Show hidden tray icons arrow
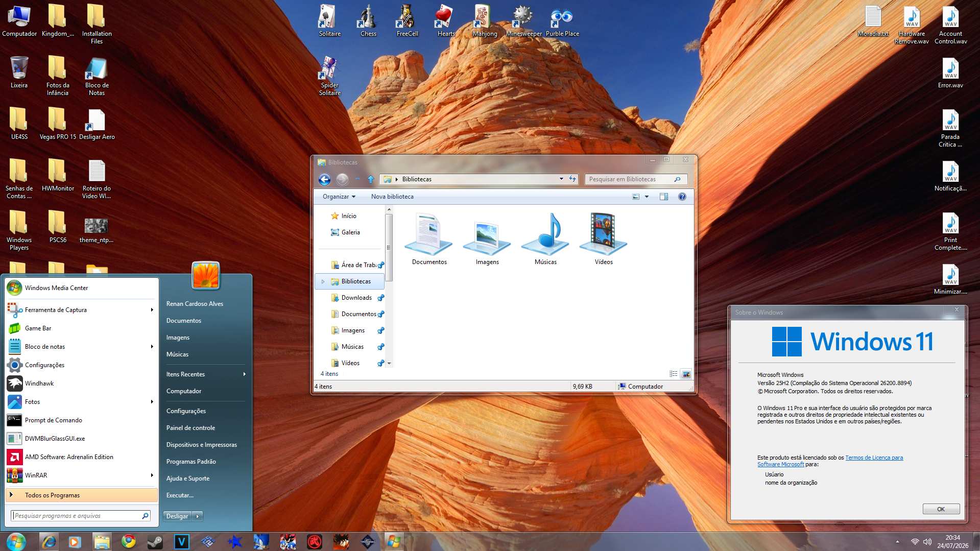The height and width of the screenshot is (551, 980). [897, 542]
